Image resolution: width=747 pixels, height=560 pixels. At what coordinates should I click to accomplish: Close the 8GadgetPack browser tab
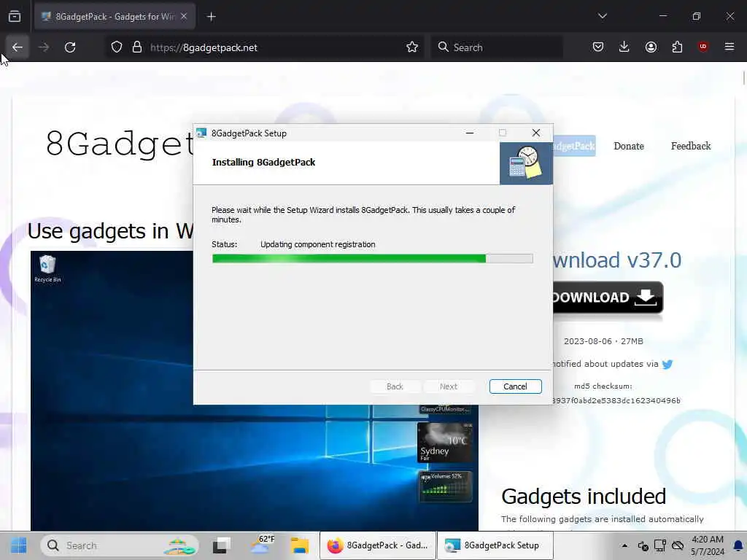184,16
